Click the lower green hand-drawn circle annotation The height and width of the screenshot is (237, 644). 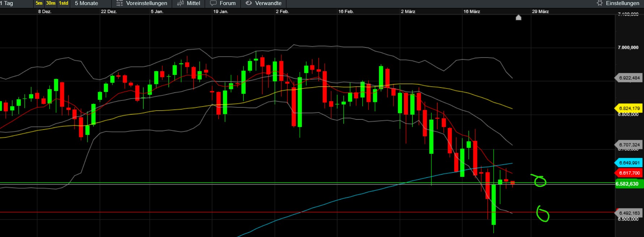[x=542, y=214]
